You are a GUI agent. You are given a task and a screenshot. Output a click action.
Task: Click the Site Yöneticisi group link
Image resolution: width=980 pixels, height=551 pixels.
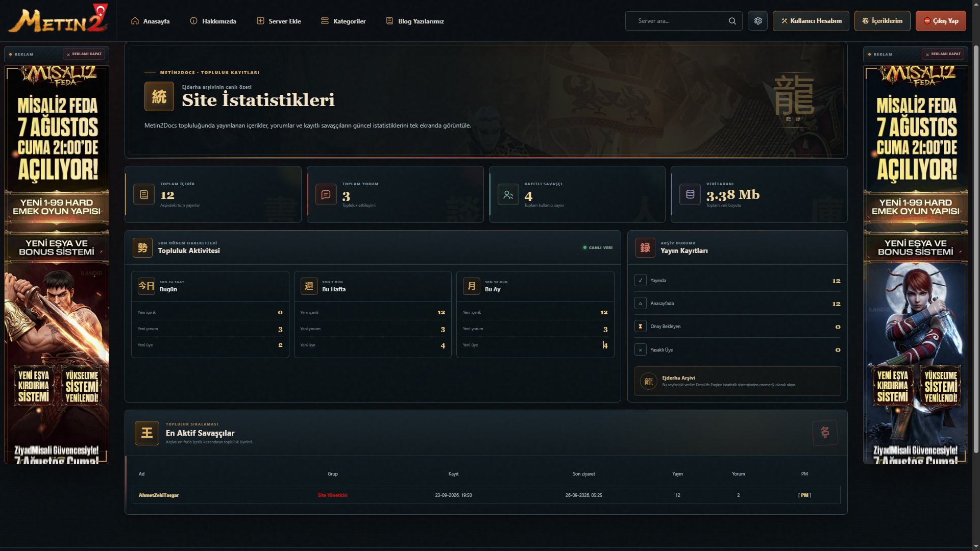tap(333, 495)
